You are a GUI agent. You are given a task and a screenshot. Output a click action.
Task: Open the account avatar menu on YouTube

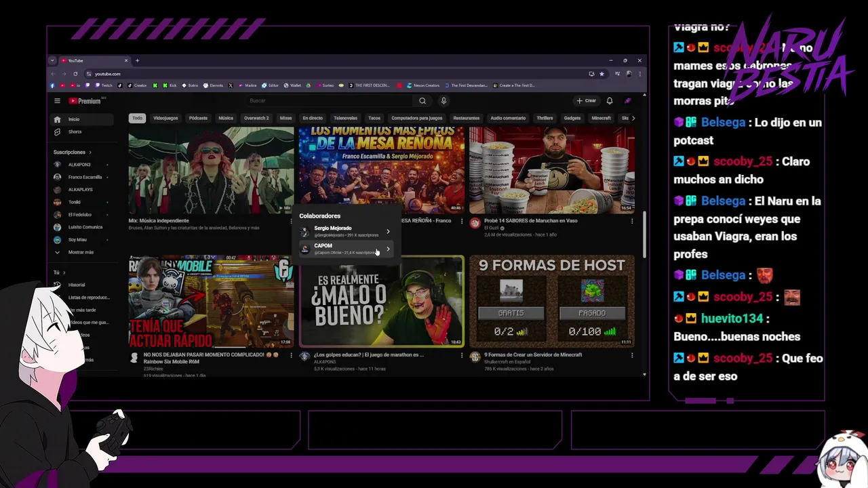628,101
